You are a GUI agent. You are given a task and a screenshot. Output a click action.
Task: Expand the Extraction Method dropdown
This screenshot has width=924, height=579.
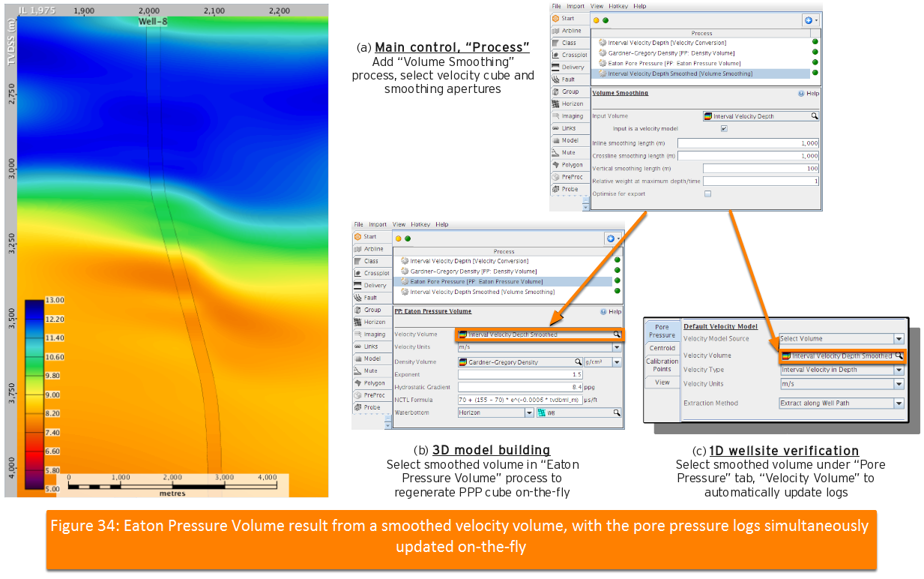(899, 403)
